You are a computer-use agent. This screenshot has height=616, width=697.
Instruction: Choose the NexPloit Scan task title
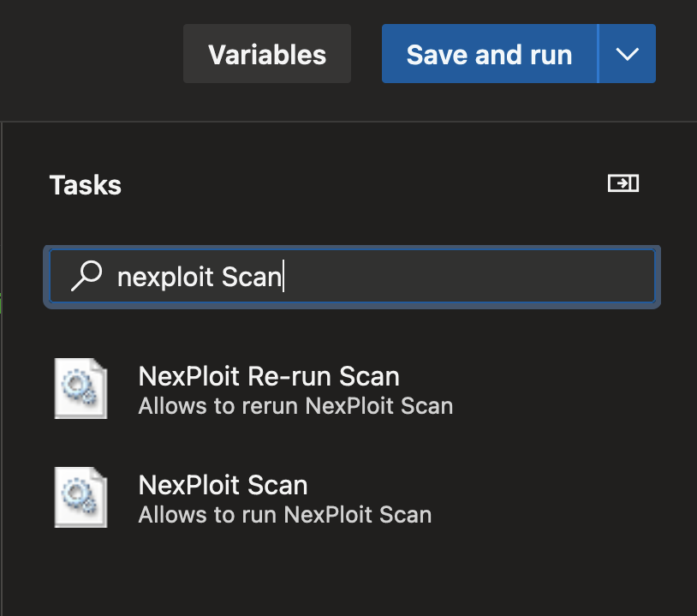click(223, 485)
